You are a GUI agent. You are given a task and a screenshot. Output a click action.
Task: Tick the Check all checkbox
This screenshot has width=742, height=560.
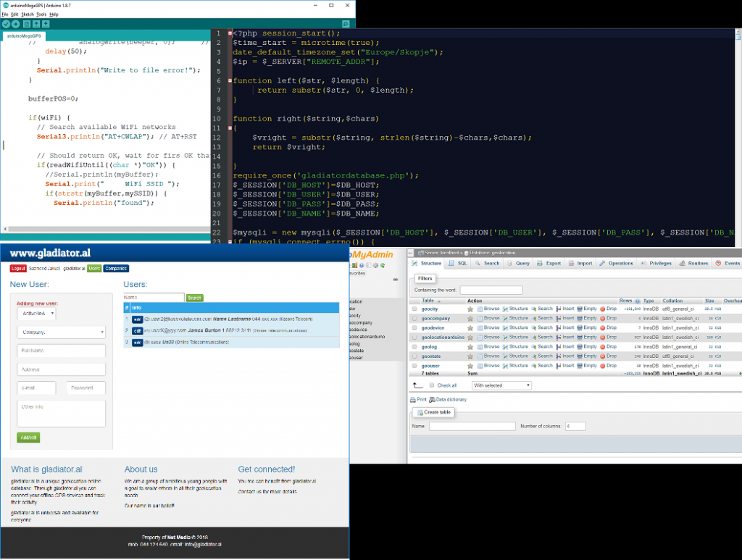pyautogui.click(x=432, y=385)
